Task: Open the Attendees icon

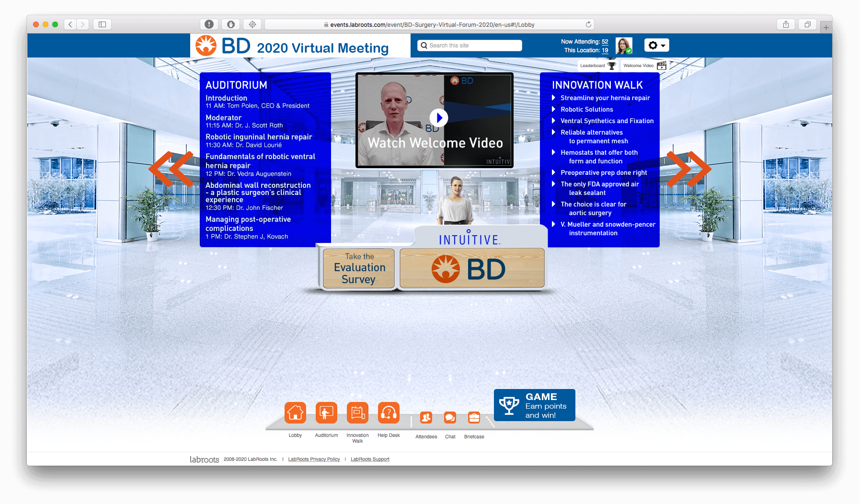Action: pos(426,418)
